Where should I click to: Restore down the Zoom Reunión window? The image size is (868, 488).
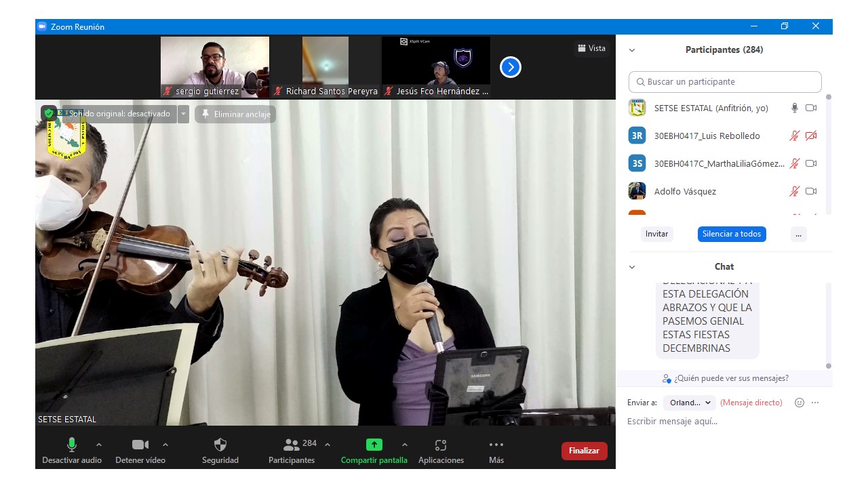pyautogui.click(x=785, y=26)
